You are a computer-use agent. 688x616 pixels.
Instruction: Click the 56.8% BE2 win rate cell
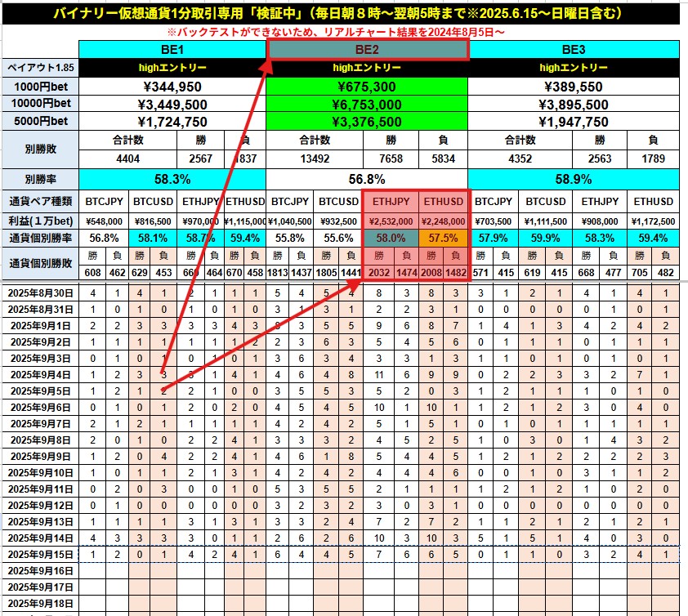tap(367, 179)
